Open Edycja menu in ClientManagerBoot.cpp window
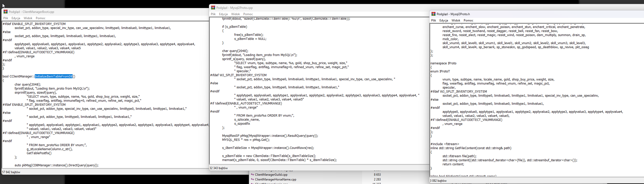644x184 pixels. click(16, 18)
